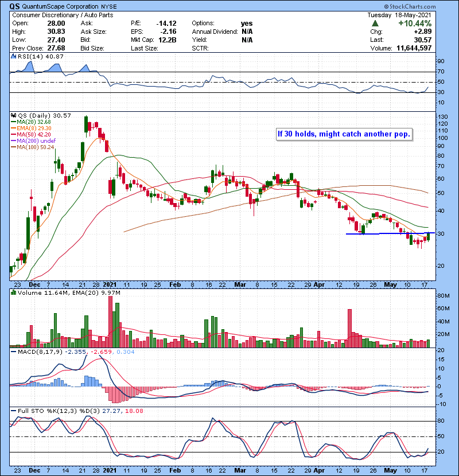
Task: Click the QS ticker symbol in header
Action: (14, 6)
